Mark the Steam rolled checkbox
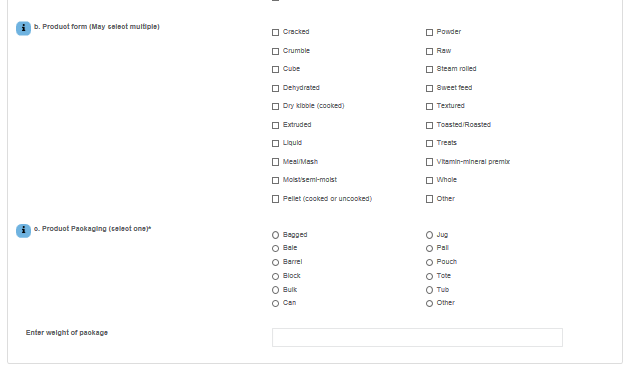 click(x=429, y=69)
